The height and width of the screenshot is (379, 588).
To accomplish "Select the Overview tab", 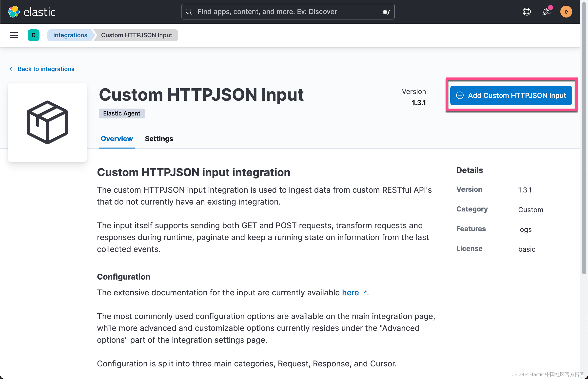I will click(117, 139).
